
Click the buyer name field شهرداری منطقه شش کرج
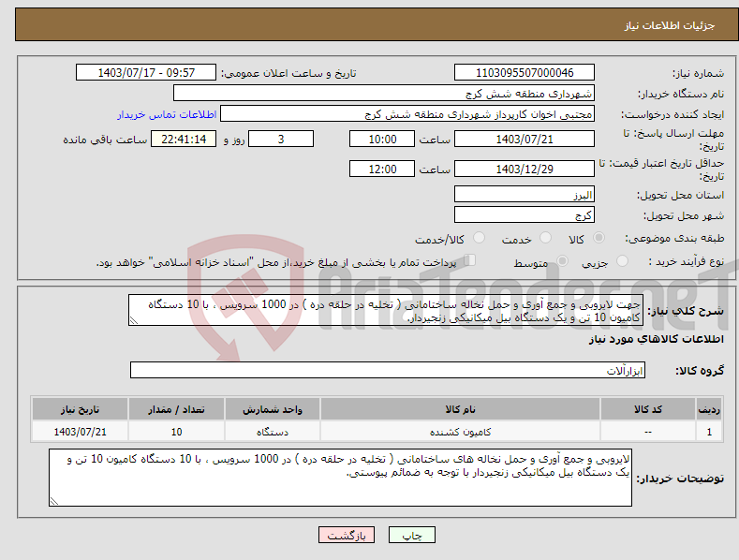(x=384, y=93)
